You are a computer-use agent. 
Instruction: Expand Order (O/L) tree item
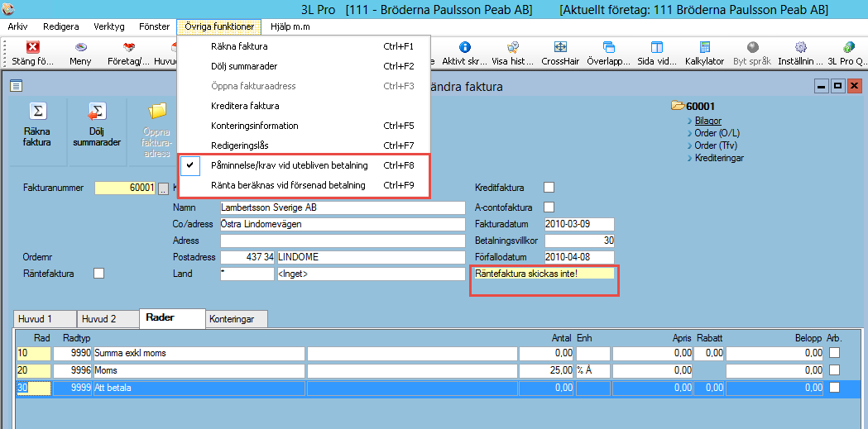tap(717, 133)
